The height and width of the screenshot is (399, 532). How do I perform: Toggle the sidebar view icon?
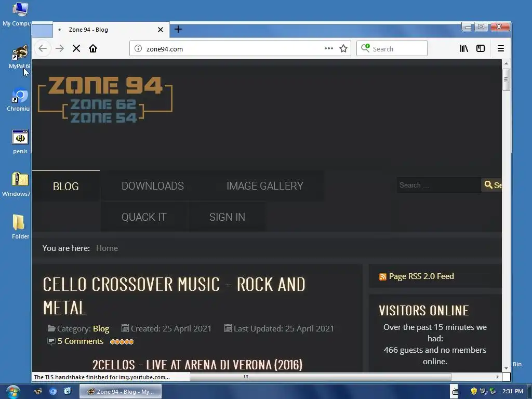point(481,48)
